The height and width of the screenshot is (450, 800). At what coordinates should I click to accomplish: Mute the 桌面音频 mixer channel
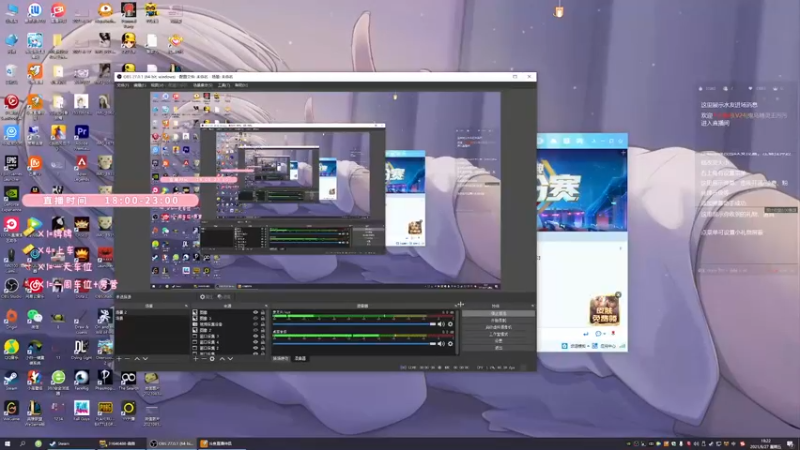click(441, 343)
